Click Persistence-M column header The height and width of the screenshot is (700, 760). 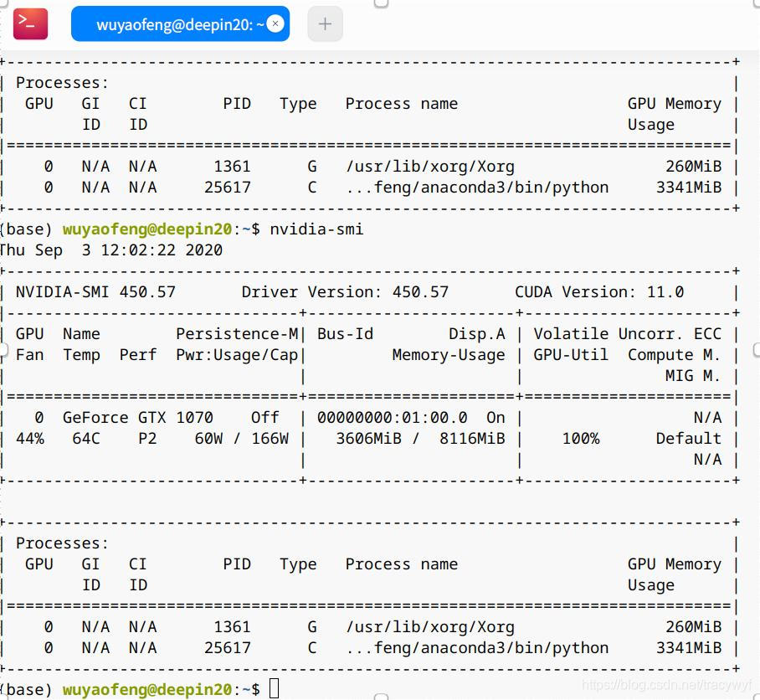pos(237,333)
